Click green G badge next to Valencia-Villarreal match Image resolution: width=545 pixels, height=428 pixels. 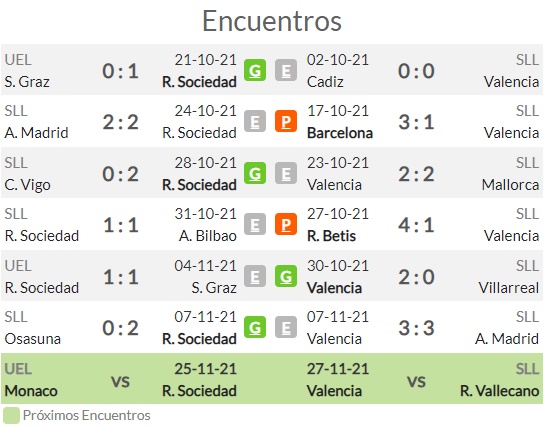coord(286,276)
